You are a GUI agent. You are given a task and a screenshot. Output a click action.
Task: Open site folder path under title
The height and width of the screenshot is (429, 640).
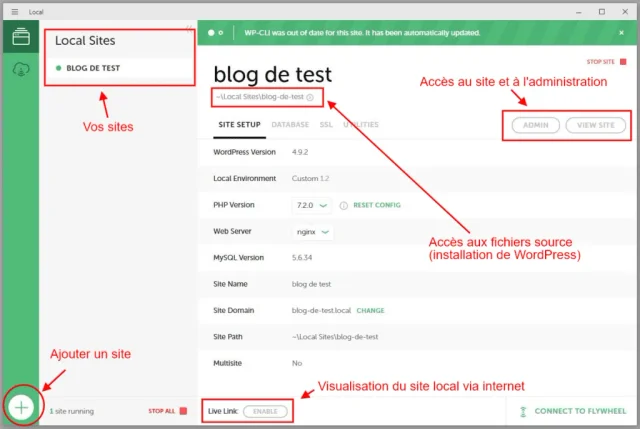coord(259,97)
